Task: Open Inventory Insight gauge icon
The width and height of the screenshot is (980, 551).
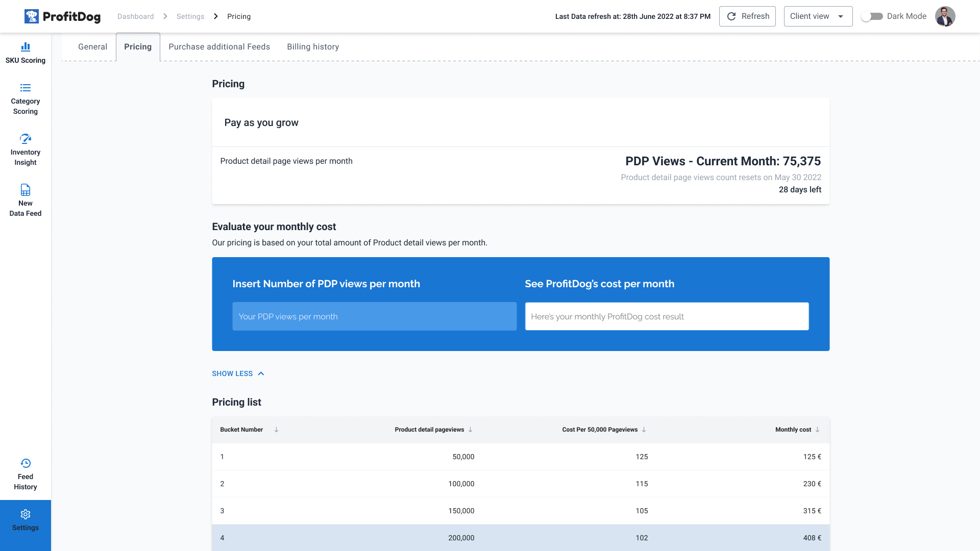Action: pyautogui.click(x=26, y=139)
